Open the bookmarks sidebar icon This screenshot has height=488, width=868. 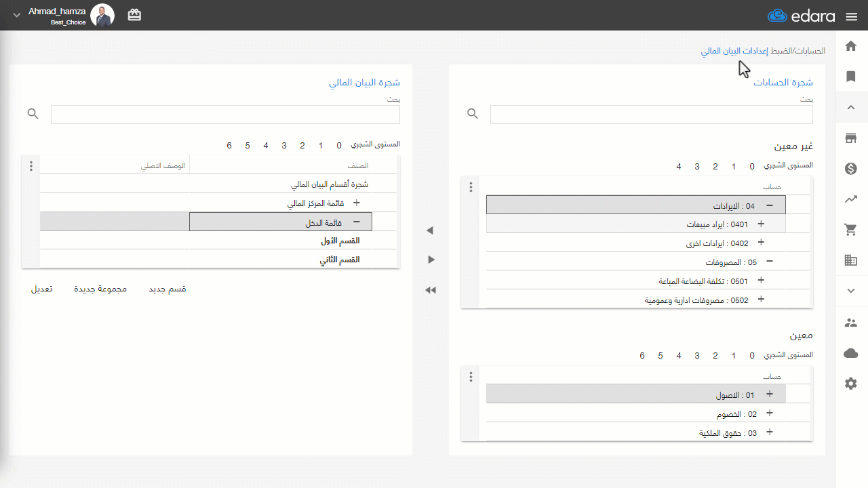tap(851, 77)
